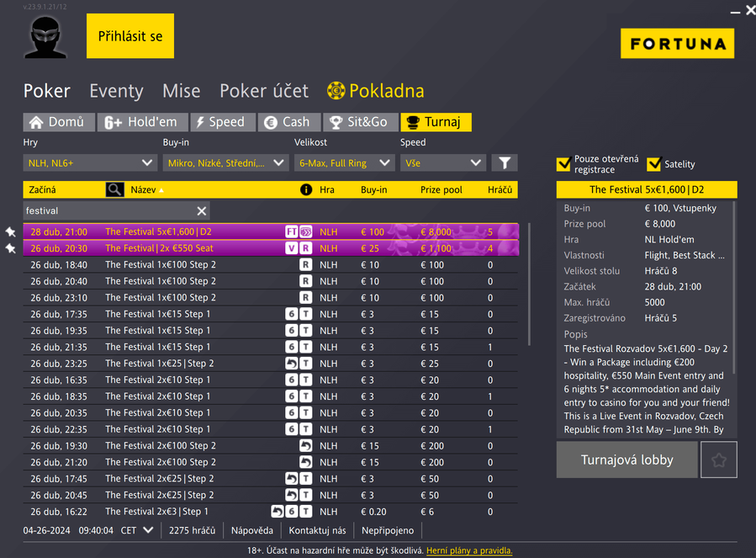The height and width of the screenshot is (558, 756).
Task: Clear the festival search text
Action: (x=202, y=211)
